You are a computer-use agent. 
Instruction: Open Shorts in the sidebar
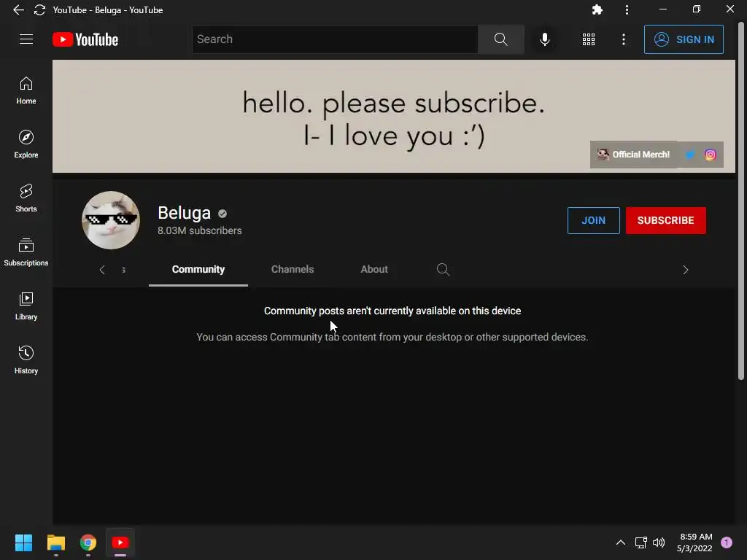click(26, 198)
